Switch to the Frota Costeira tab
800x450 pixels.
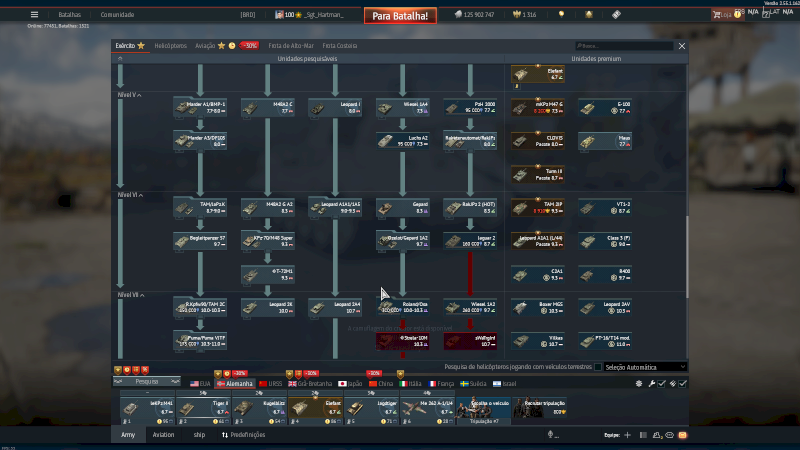(339, 45)
